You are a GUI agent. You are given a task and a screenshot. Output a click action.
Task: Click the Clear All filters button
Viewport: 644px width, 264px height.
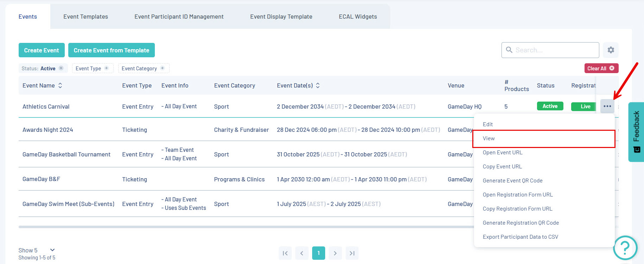pos(601,68)
